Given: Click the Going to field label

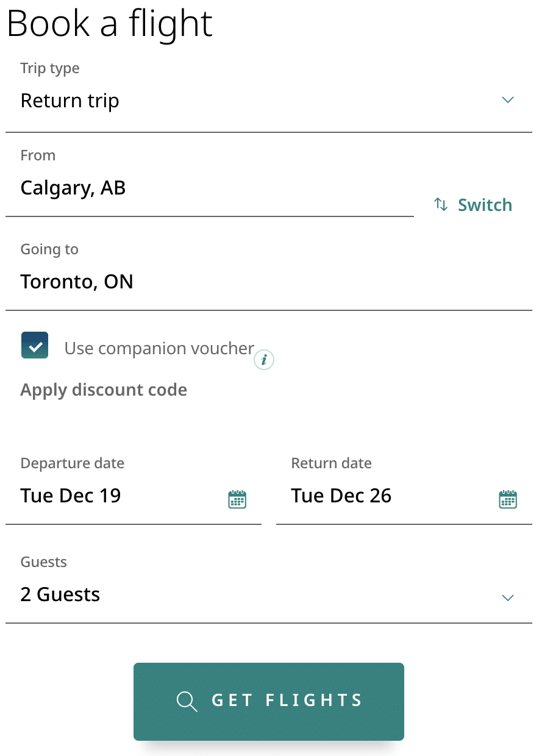Looking at the screenshot, I should click(49, 249).
